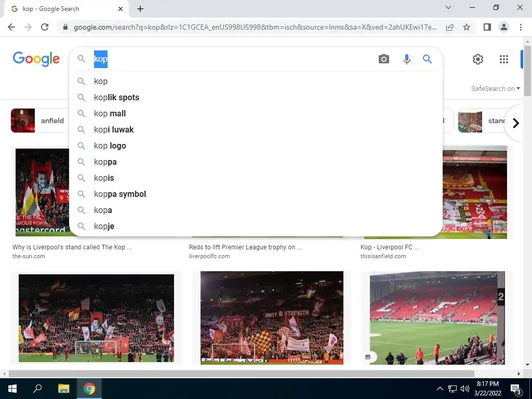Screen dimensions: 532x399
Task: Open thisisanfield.com stand mosaic thumbnail
Action: (x=475, y=192)
